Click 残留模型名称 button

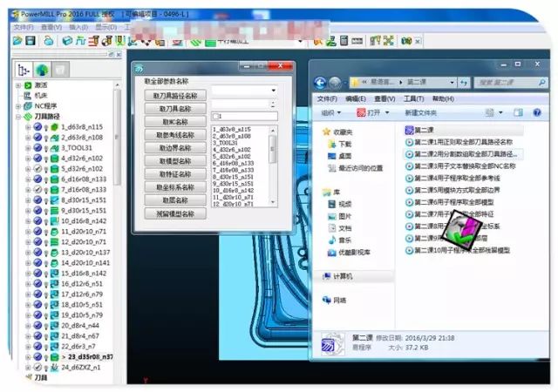pyautogui.click(x=175, y=213)
